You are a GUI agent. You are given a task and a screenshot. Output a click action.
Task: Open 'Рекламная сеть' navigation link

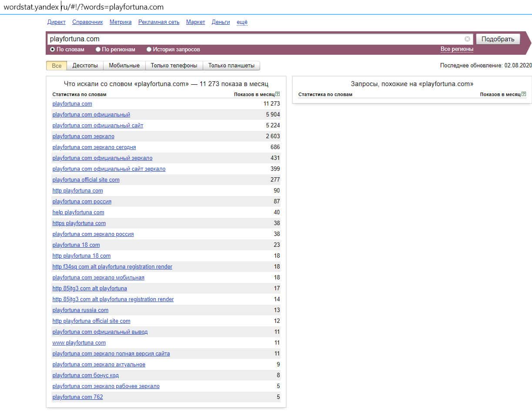(x=159, y=22)
